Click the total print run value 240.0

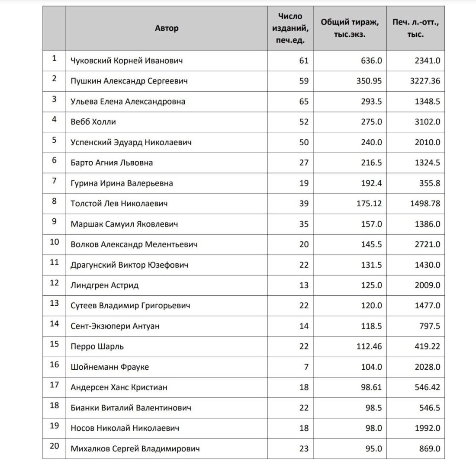coord(371,142)
